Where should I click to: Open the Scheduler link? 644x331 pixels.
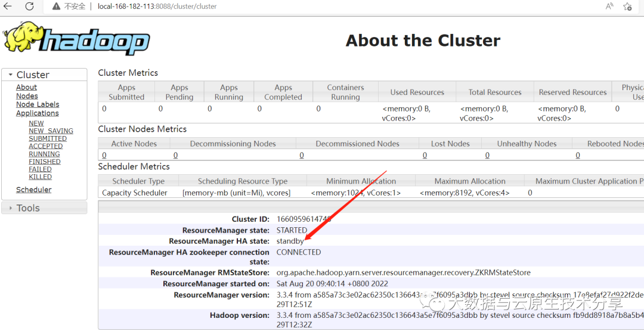pyautogui.click(x=33, y=190)
